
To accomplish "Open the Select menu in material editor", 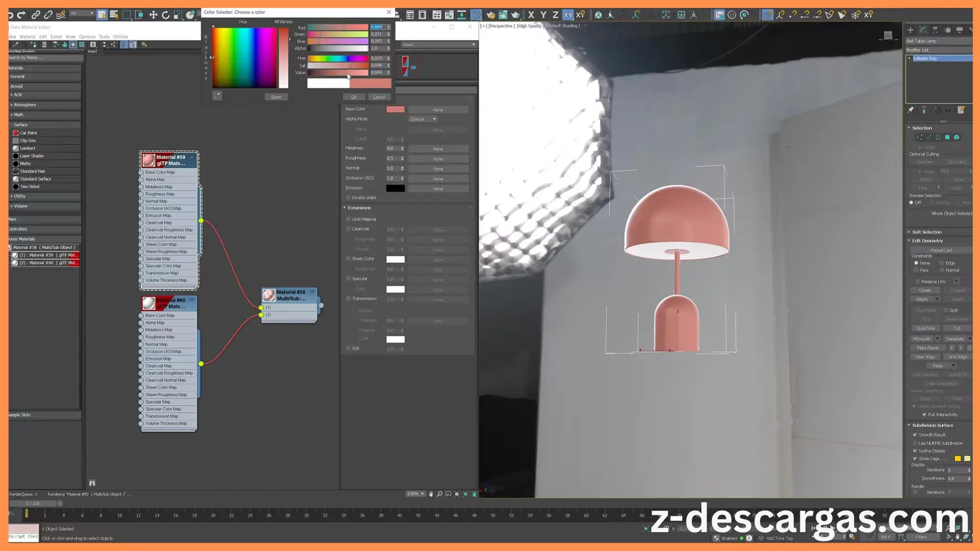I will click(x=56, y=37).
